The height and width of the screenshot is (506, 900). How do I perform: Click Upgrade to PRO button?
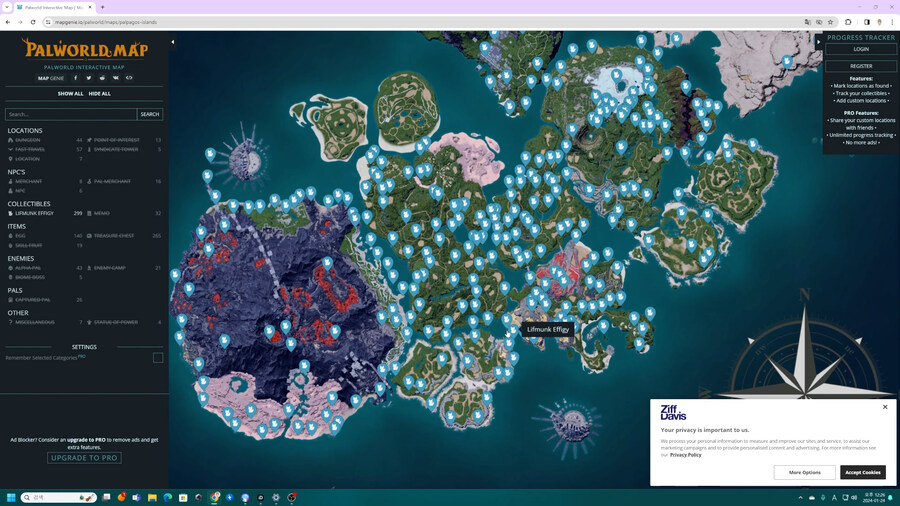tap(84, 458)
